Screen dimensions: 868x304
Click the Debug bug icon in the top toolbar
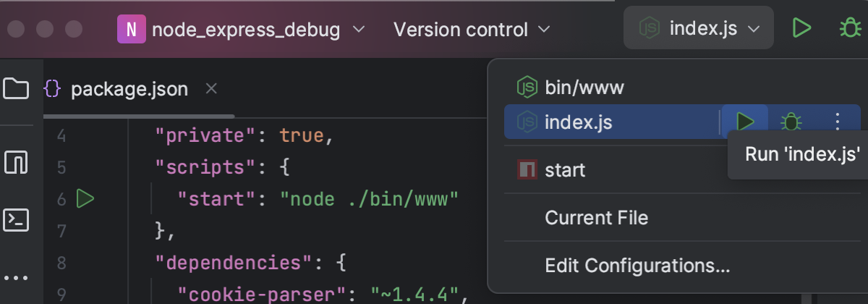[x=848, y=29]
